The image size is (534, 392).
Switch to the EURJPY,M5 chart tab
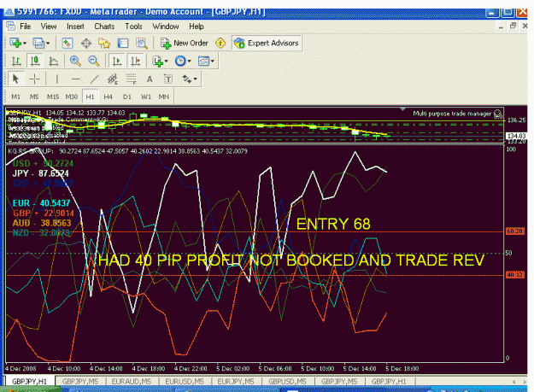click(x=236, y=382)
